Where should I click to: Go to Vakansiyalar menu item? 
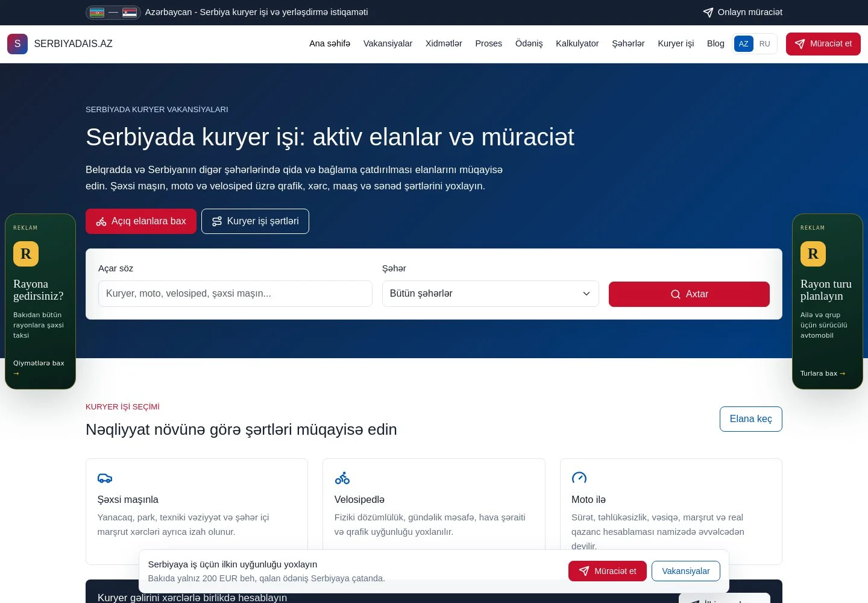388,44
